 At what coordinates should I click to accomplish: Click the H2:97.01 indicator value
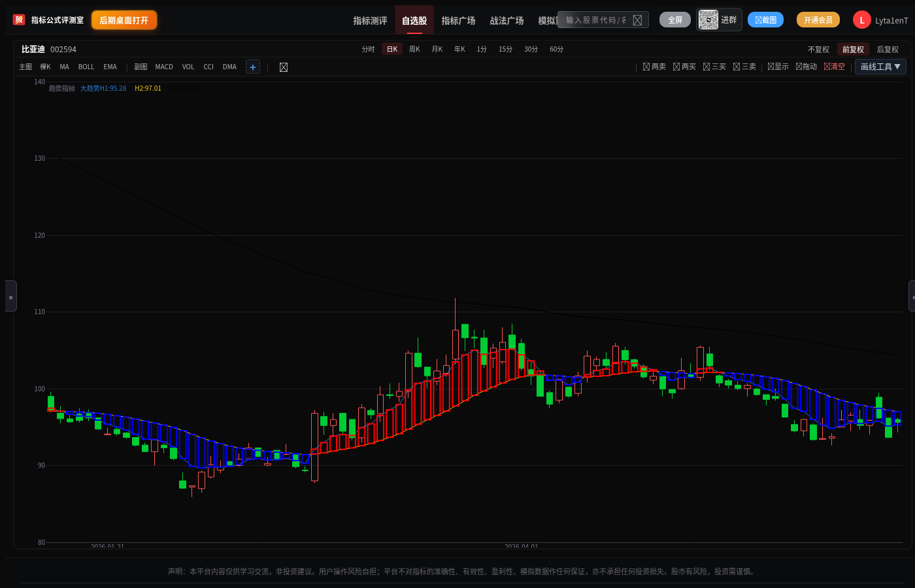[x=148, y=88]
